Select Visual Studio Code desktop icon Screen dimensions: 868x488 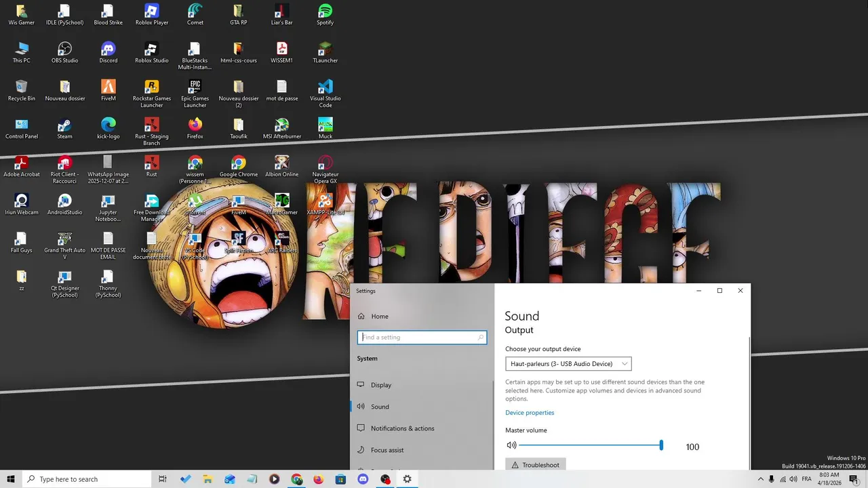[325, 94]
